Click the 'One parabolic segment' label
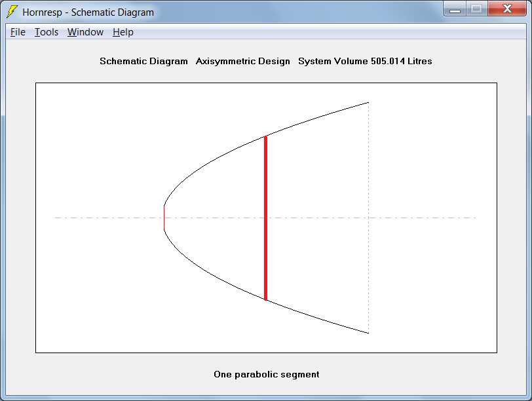 [267, 374]
